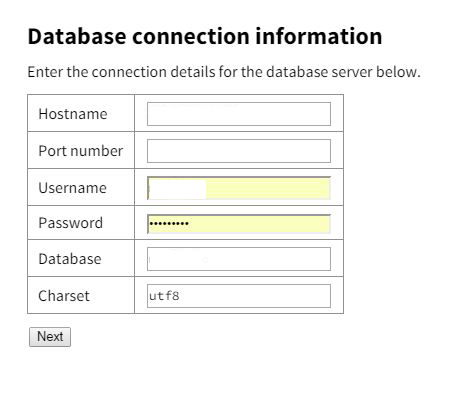Click the Password label text
Screen dimensions: 456x402
(70, 223)
